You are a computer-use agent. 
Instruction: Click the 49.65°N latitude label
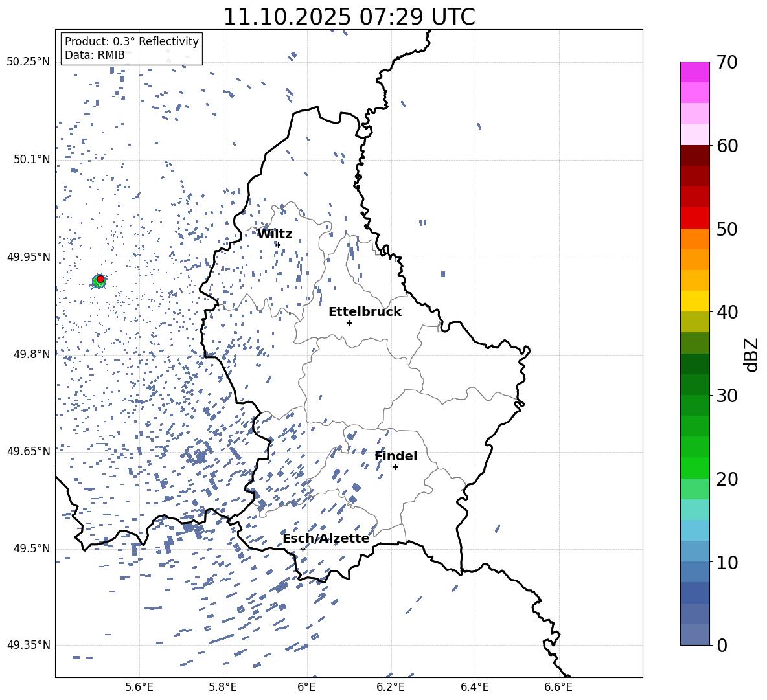tap(29, 451)
